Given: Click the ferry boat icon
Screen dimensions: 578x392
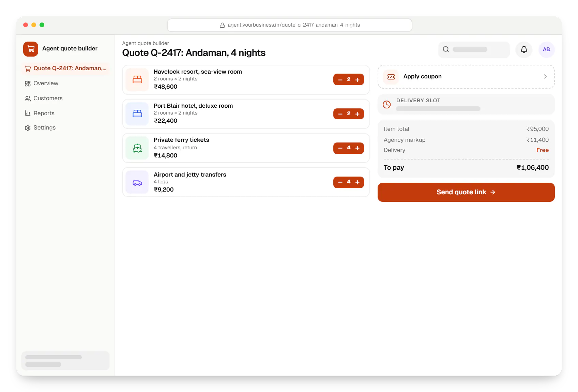Looking at the screenshot, I should click(137, 148).
